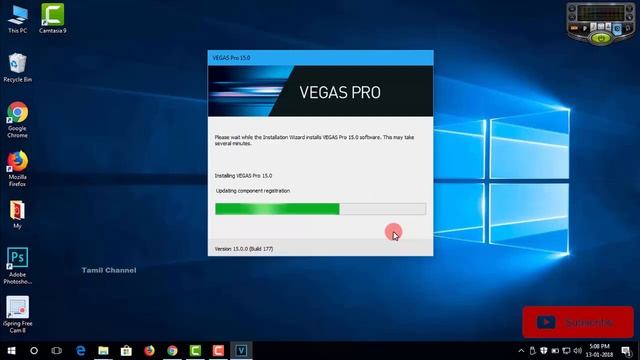The height and width of the screenshot is (360, 640).
Task: Click the "Updating component registration" status text
Action: pos(253,191)
